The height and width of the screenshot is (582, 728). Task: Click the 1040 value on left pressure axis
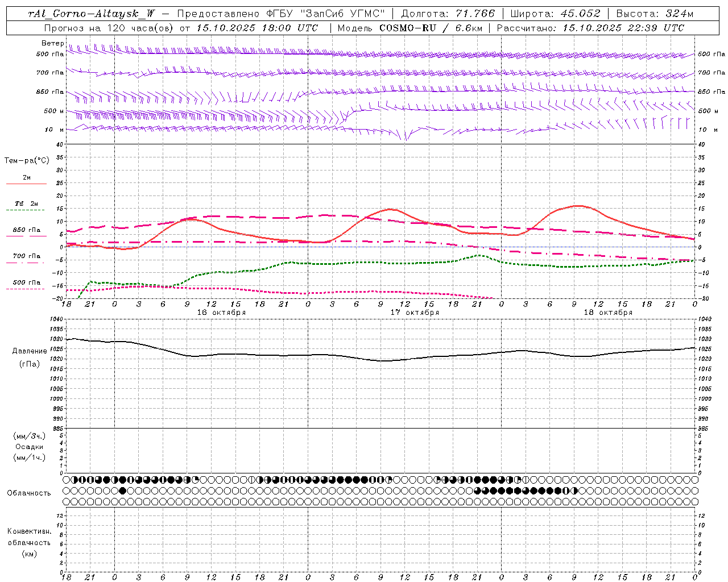click(56, 319)
